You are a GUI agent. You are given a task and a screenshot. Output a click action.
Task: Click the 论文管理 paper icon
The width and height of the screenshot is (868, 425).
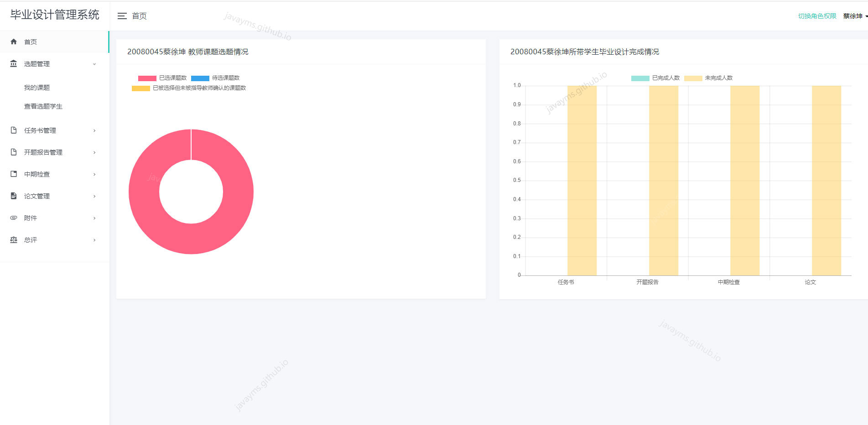pyautogui.click(x=14, y=196)
